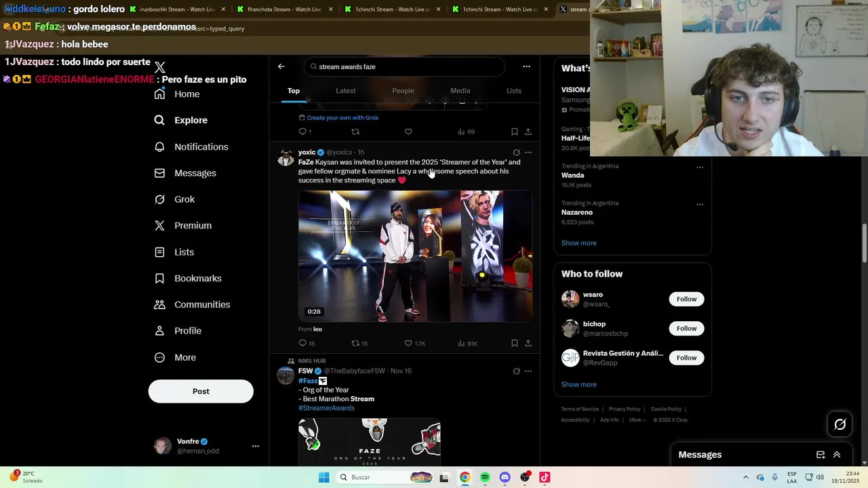Switch to the People tab
This screenshot has width=868, height=488.
403,91
